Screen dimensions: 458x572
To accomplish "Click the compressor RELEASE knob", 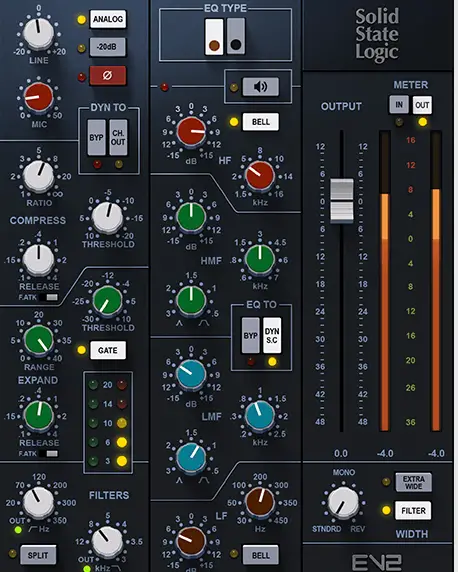I will pos(38,260).
